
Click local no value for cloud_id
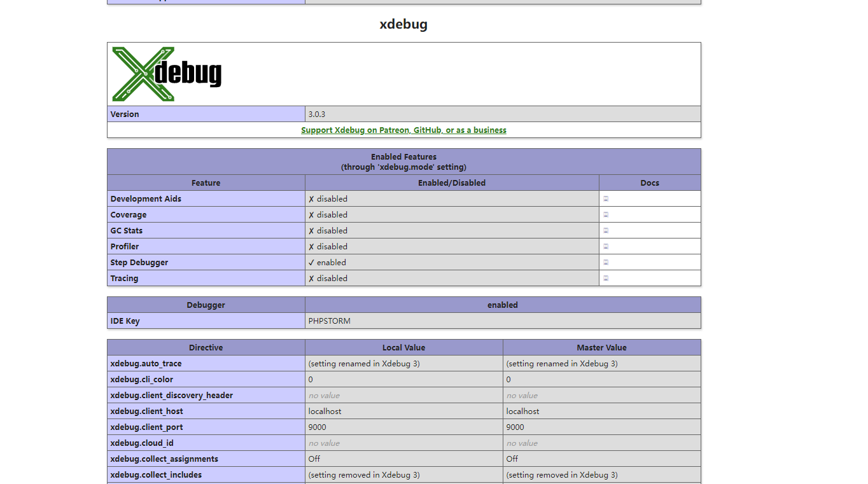[324, 443]
